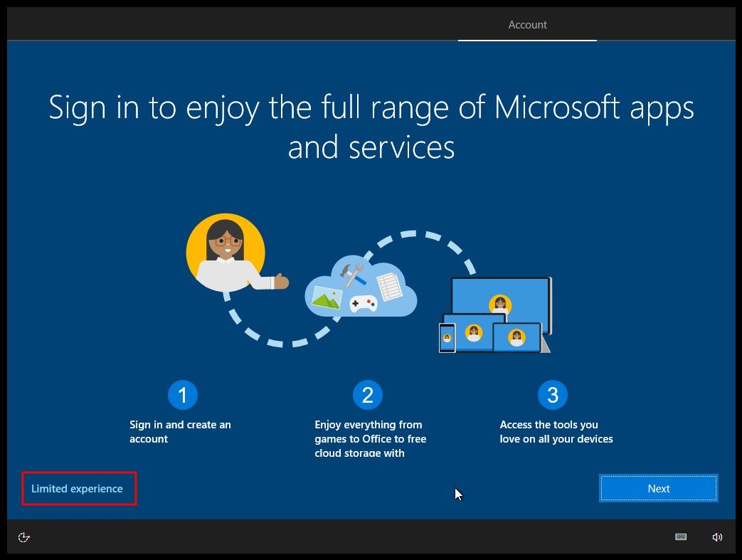
Task: Click the Limited experience link
Action: tap(77, 489)
